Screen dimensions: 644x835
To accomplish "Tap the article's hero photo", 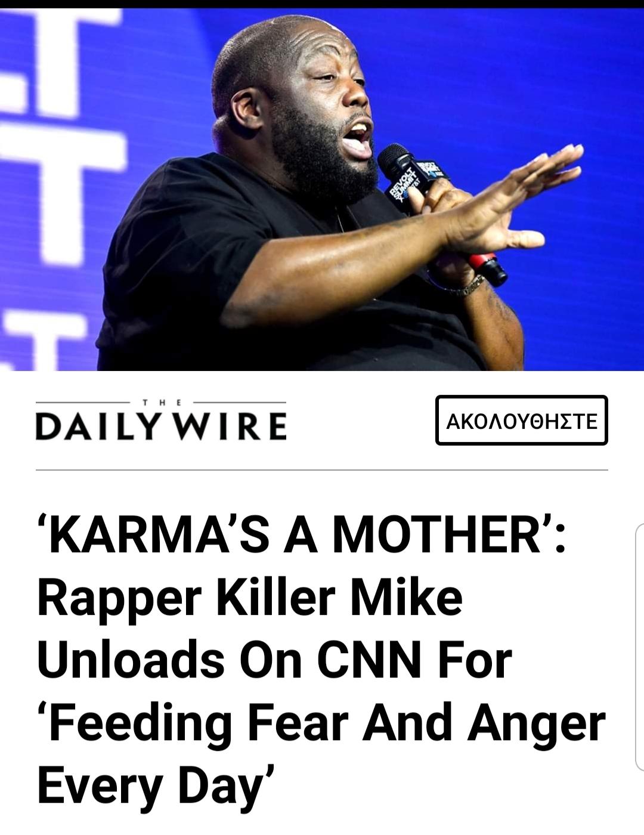I will (x=322, y=190).
